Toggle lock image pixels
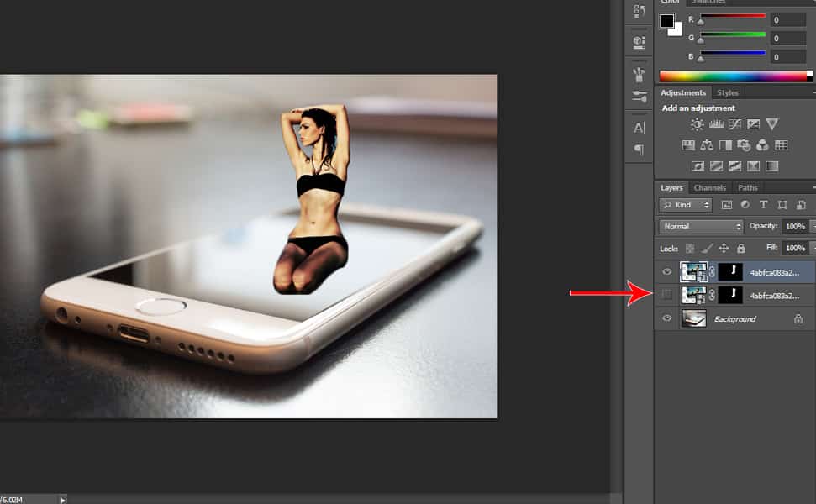 (707, 249)
